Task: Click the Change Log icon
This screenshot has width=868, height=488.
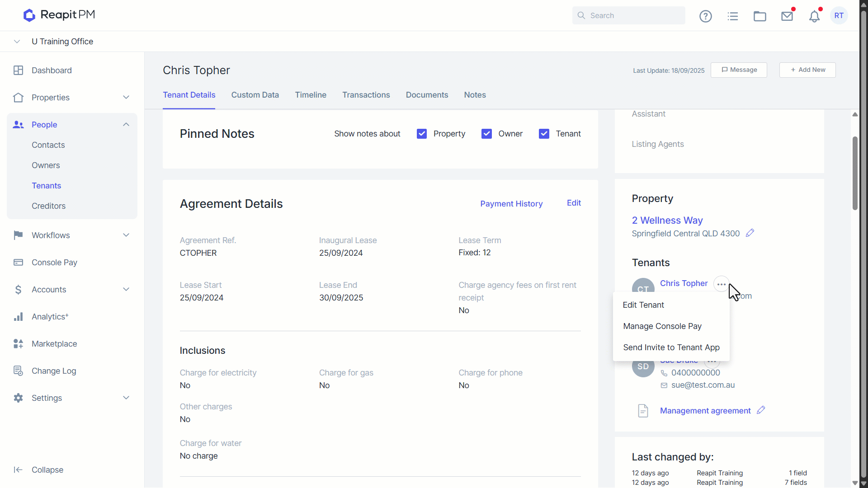Action: click(18, 371)
